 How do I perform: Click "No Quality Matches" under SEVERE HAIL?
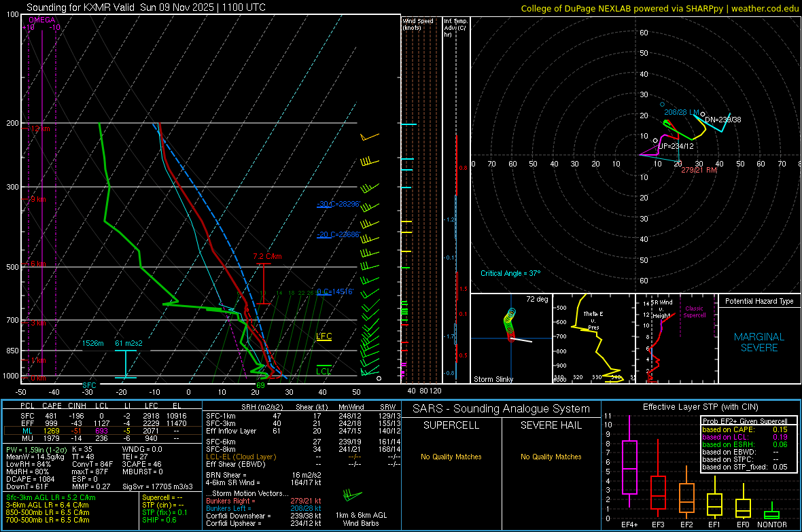551,457
